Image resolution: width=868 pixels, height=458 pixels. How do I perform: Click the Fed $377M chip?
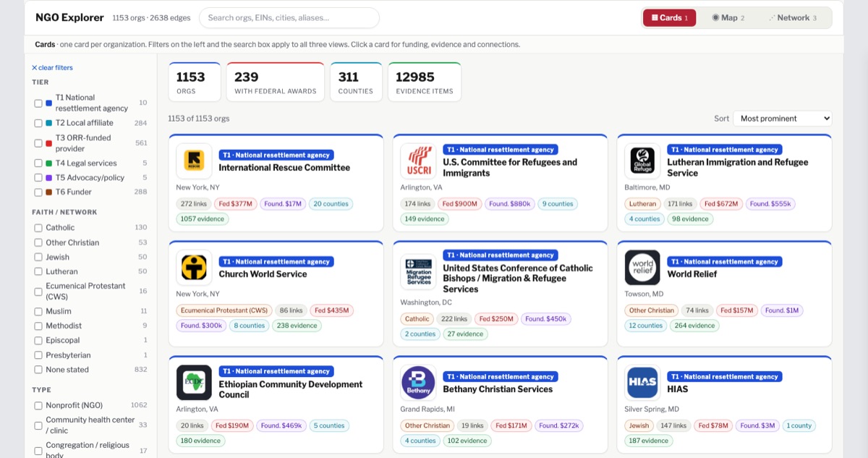pyautogui.click(x=235, y=204)
